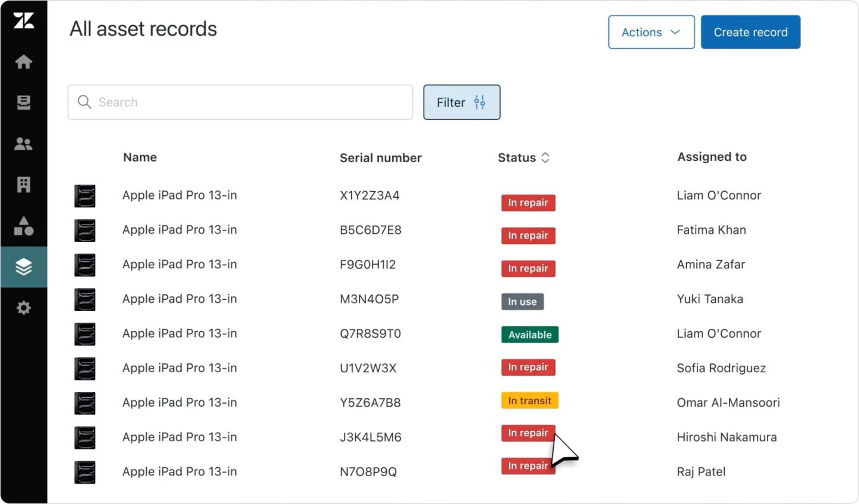Click the All asset records heading

click(x=143, y=29)
